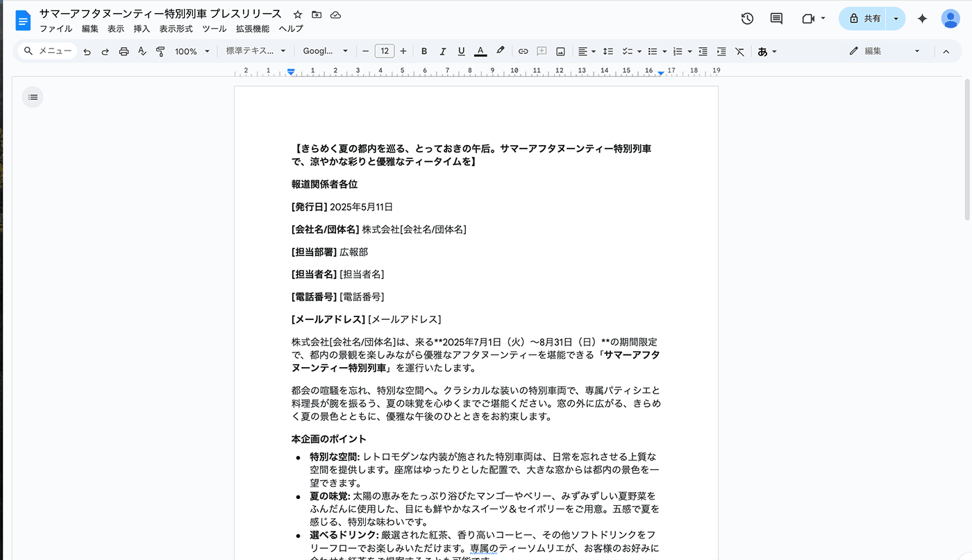Move document to a folder

pyautogui.click(x=317, y=14)
